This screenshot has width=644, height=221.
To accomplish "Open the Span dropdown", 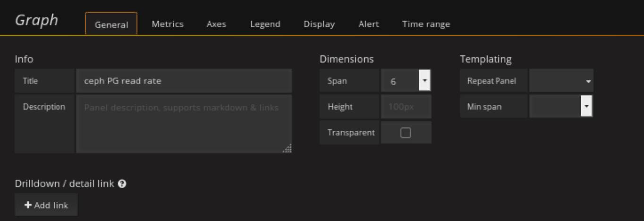I will [x=424, y=81].
